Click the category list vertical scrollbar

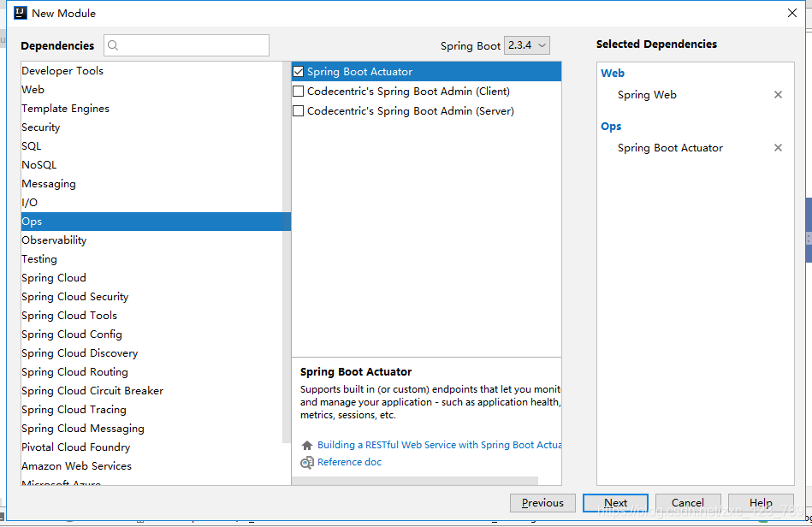287,252
